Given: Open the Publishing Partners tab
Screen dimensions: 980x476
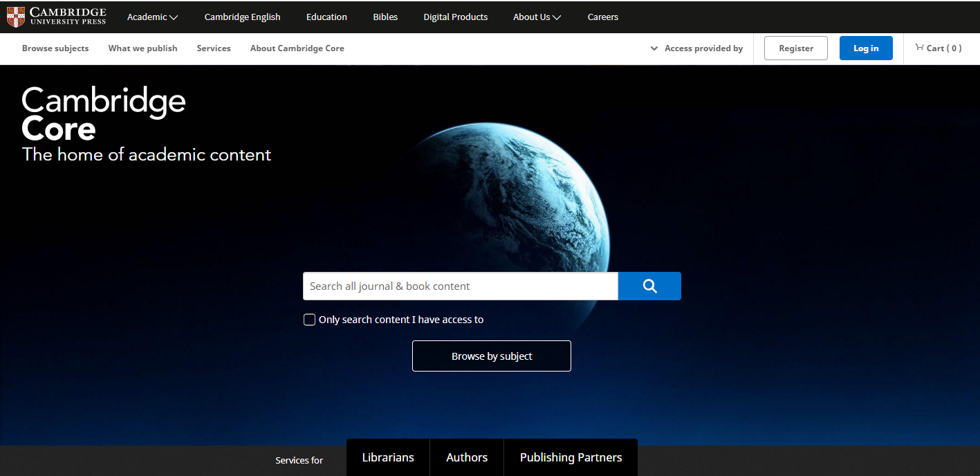Looking at the screenshot, I should pyautogui.click(x=571, y=457).
